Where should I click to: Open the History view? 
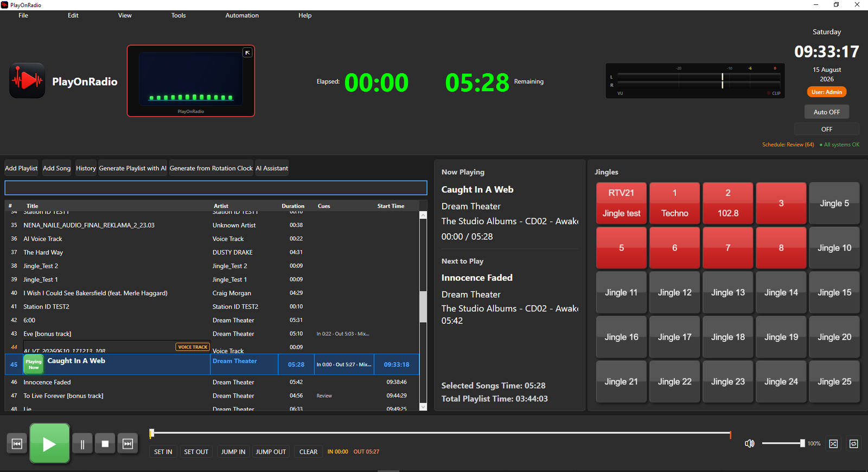(x=86, y=168)
